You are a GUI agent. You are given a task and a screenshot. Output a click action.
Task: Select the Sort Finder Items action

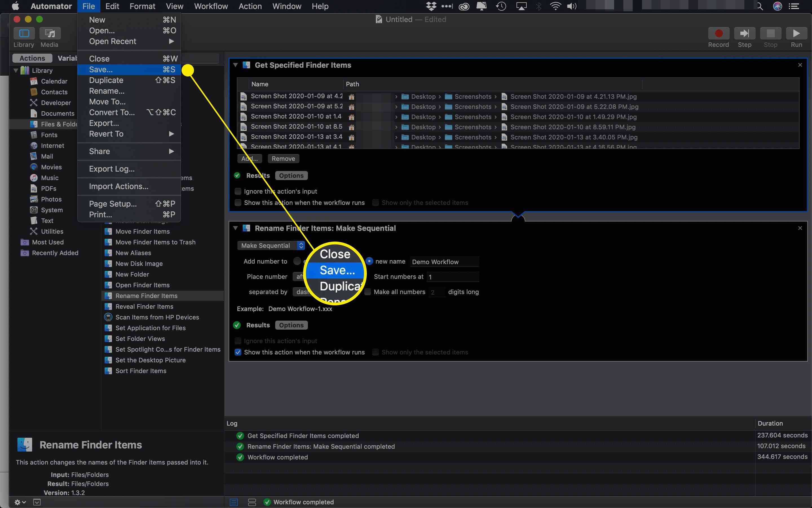point(162,371)
